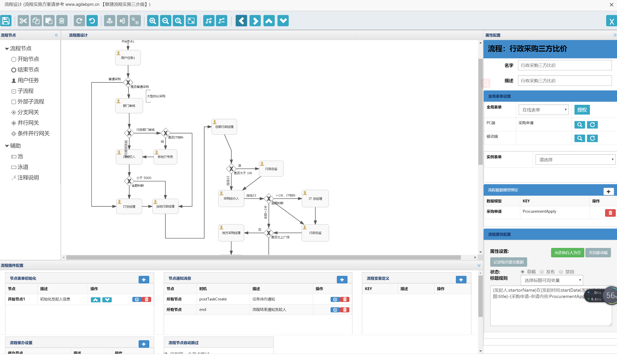617x364 pixels.
Task: Add a new 流程数据模型绑定 entry
Action: click(x=608, y=191)
